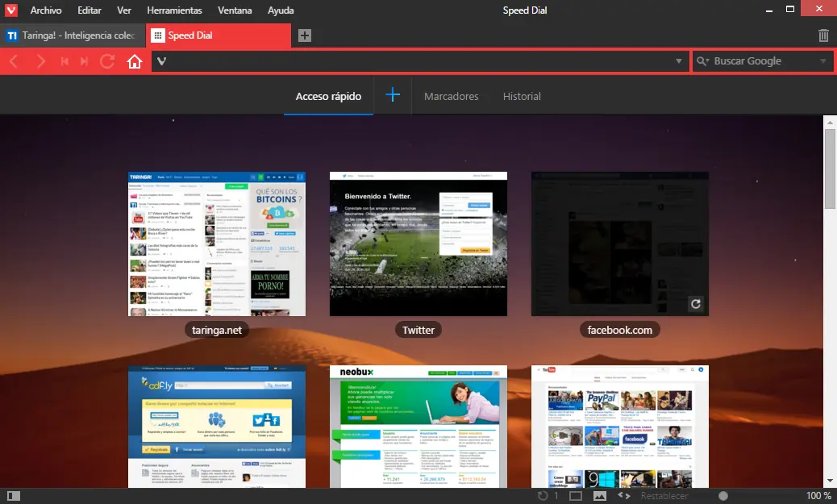Toggle images icon in status bar

tap(599, 496)
